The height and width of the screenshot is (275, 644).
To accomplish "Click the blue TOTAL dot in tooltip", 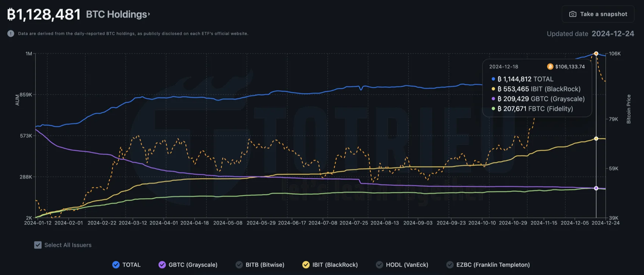I will [x=493, y=79].
